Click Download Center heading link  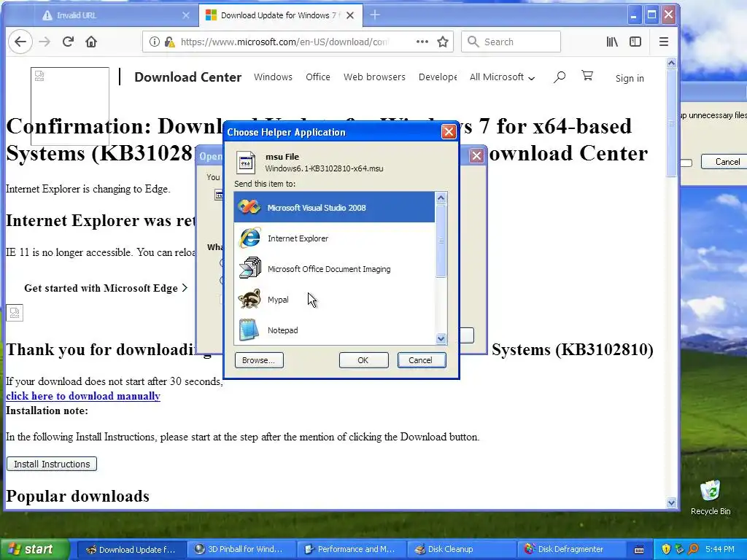coord(187,77)
